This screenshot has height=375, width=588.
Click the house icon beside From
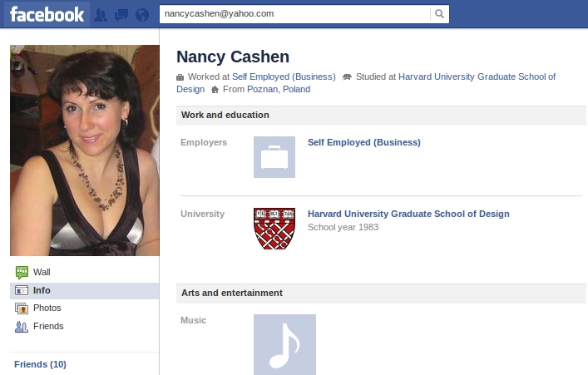coord(215,90)
